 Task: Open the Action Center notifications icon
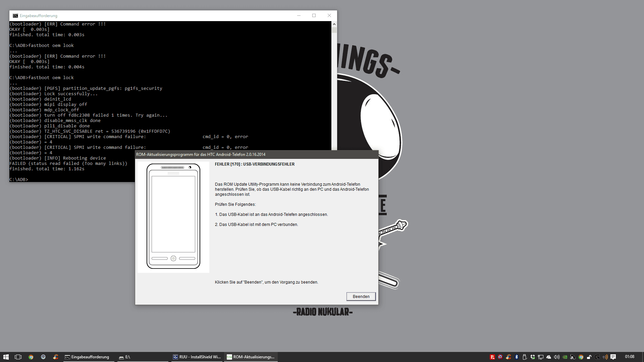pyautogui.click(x=613, y=357)
